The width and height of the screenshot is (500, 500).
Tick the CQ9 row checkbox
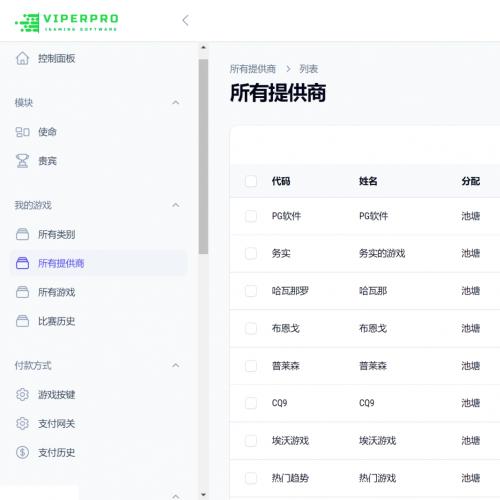251,403
